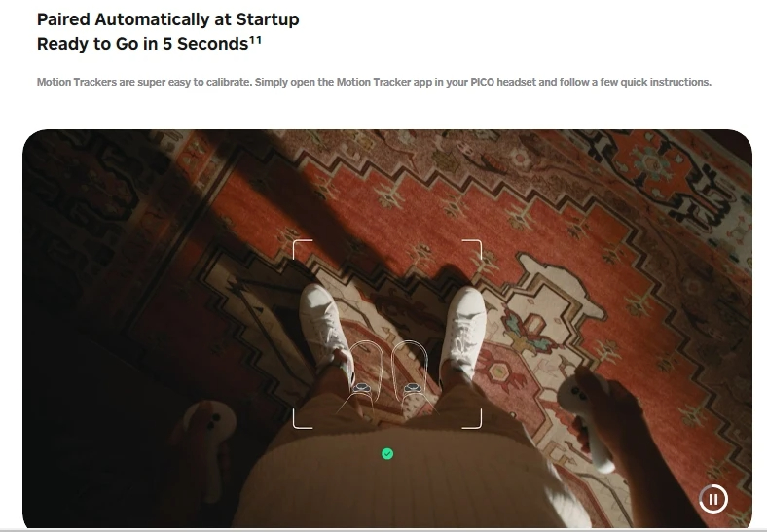Image resolution: width=767 pixels, height=532 pixels.
Task: Click the "Paired Automatically at Startup" heading
Action: point(167,19)
